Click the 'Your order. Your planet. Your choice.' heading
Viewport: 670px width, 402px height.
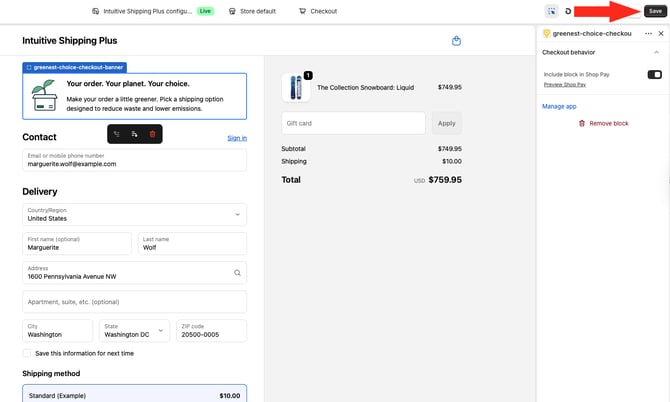click(128, 84)
